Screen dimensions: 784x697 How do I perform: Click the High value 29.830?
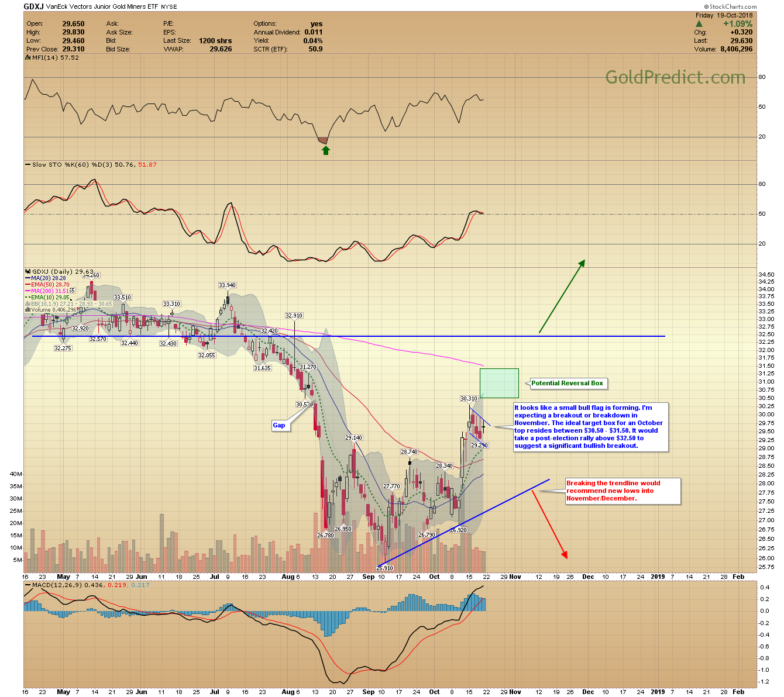click(74, 32)
